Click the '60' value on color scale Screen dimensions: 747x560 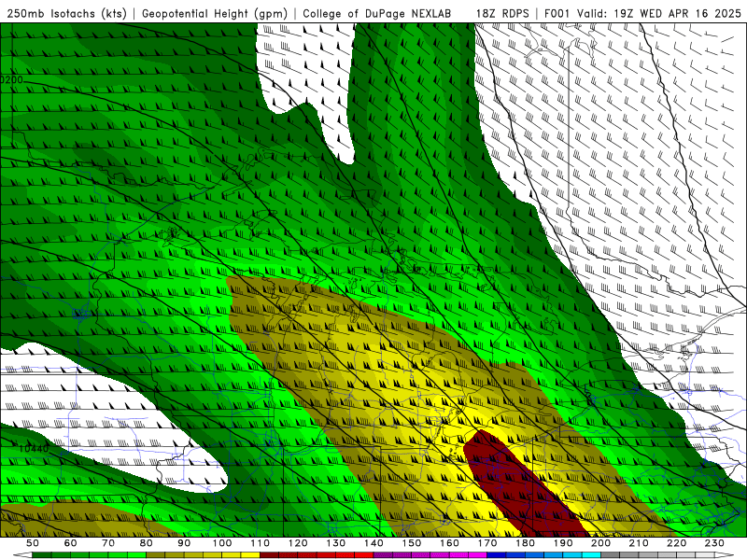pos(70,543)
